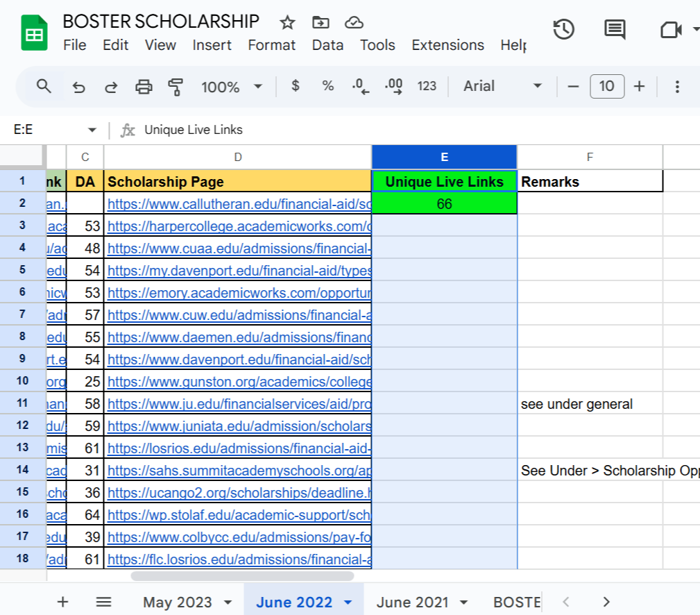
Task: Expand the name box dropdown arrow
Action: pos(92,130)
